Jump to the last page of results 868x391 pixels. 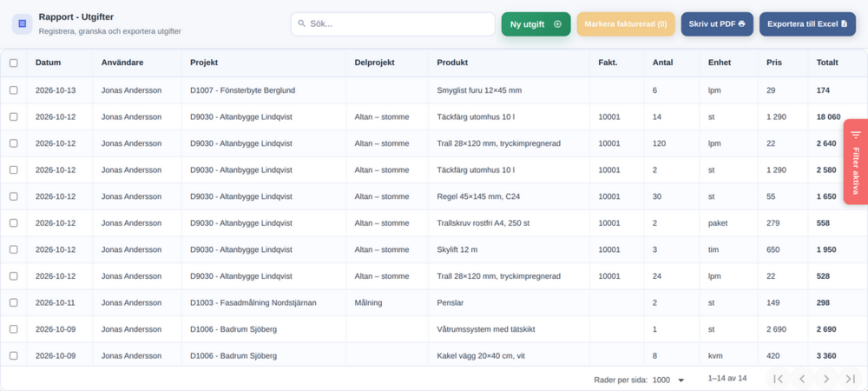tap(850, 379)
